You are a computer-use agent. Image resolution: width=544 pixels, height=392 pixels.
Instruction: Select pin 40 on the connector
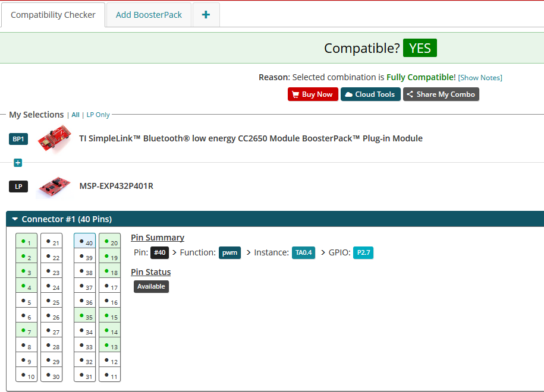(84, 241)
